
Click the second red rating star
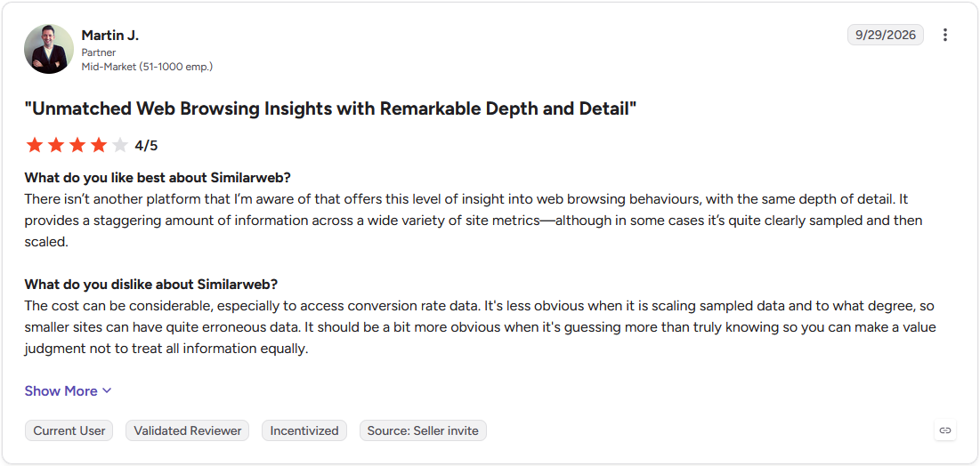point(55,146)
